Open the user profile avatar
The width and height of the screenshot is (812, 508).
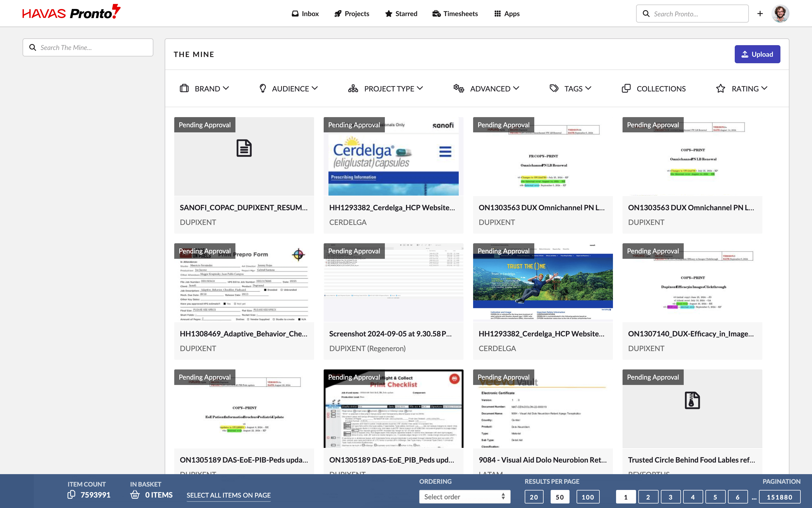[780, 14]
